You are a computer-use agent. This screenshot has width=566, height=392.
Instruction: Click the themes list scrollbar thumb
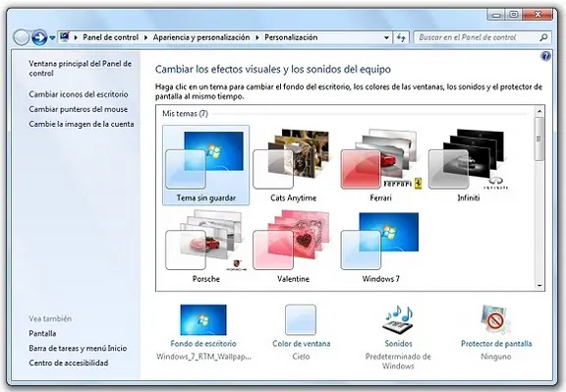click(539, 139)
